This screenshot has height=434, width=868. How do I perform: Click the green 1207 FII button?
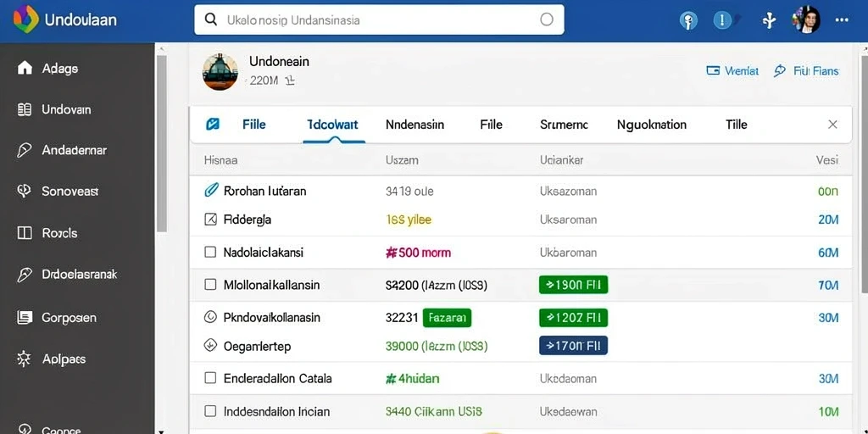coord(573,318)
